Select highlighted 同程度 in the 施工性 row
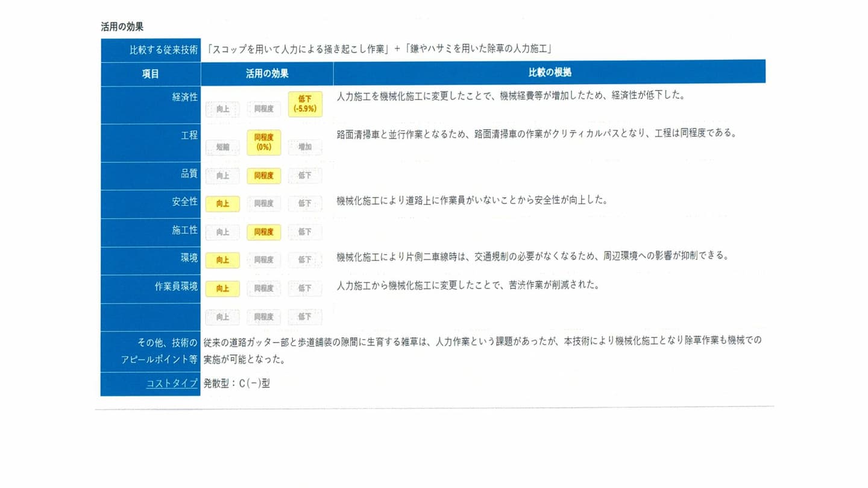Screen dimensions: 868x488 [x=263, y=232]
